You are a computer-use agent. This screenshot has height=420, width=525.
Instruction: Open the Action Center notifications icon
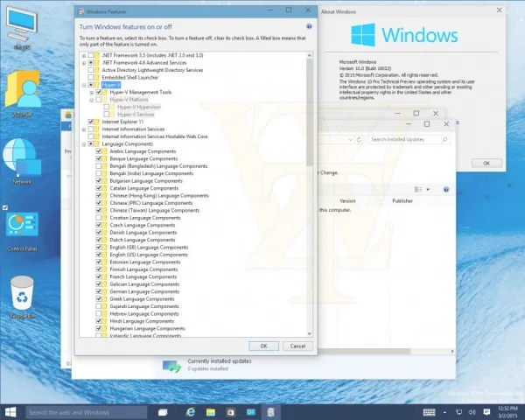pos(486,412)
